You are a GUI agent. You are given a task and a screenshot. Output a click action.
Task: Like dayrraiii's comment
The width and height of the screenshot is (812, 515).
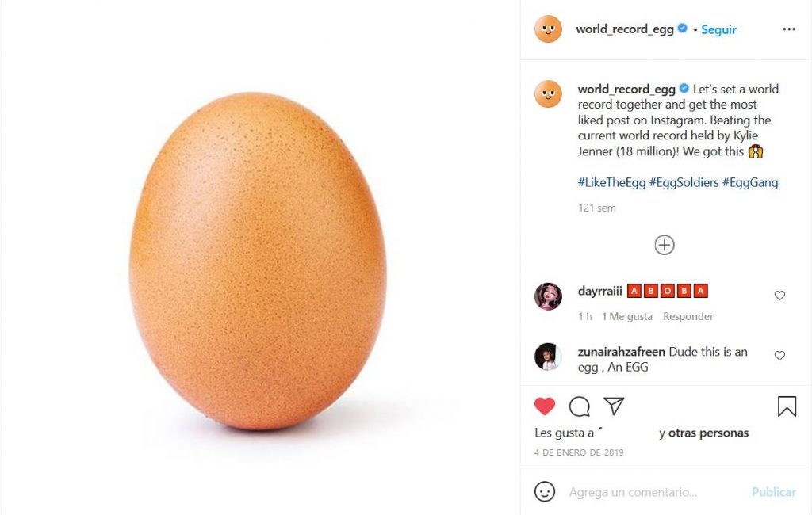pos(779,296)
